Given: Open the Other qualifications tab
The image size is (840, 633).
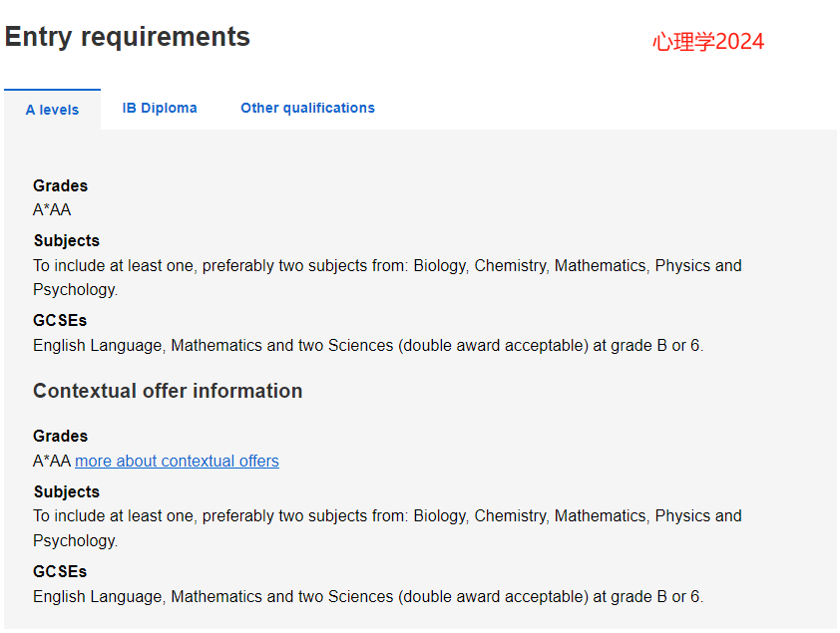Looking at the screenshot, I should tap(307, 108).
